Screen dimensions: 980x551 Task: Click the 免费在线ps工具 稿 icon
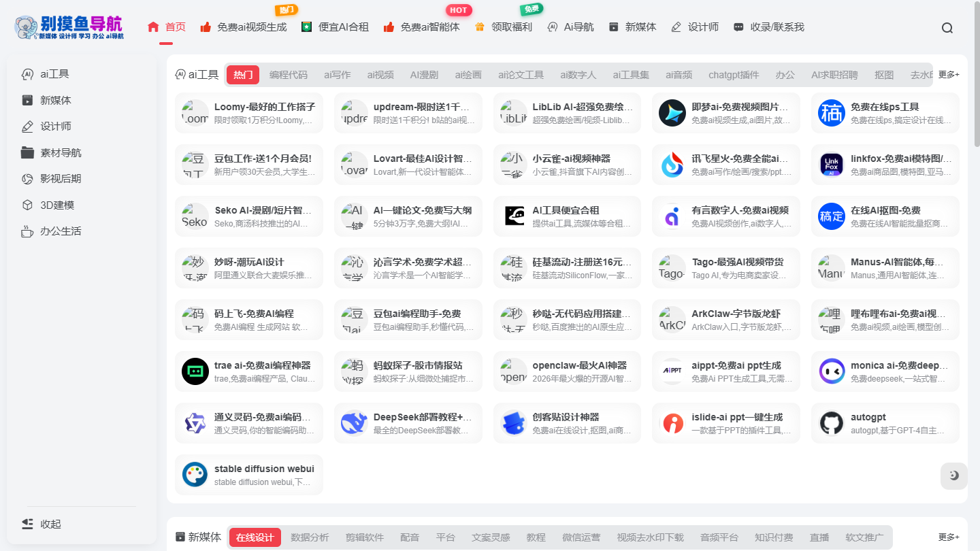click(832, 113)
